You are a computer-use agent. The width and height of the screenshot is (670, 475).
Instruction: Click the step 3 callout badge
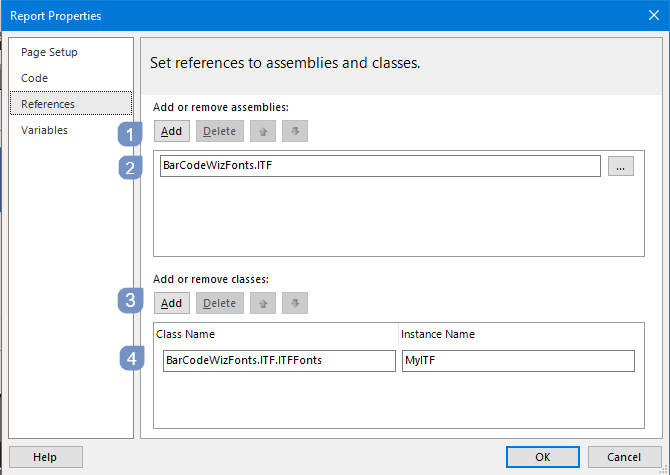click(130, 300)
